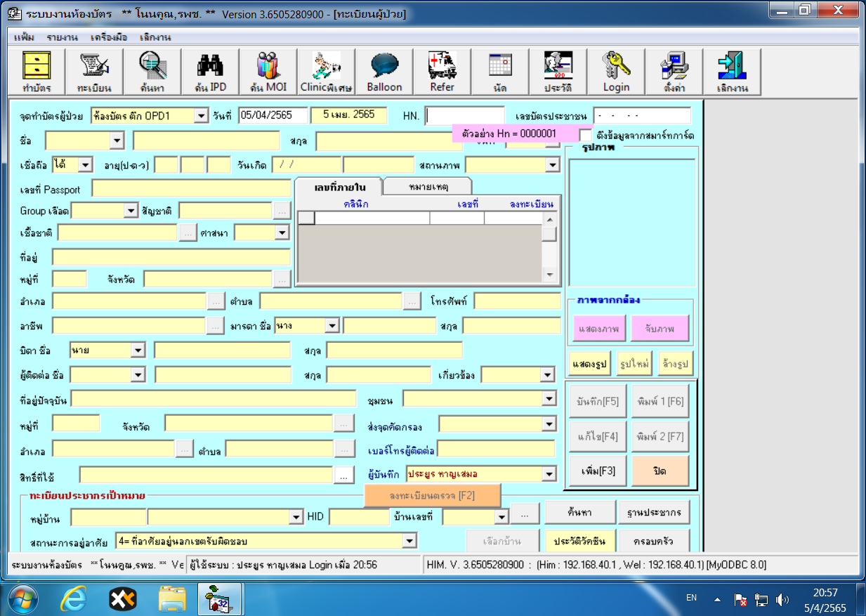866x616 pixels.
Task: Open the ห้องบัตร ตึก OPD1 dropdown
Action: (x=199, y=115)
